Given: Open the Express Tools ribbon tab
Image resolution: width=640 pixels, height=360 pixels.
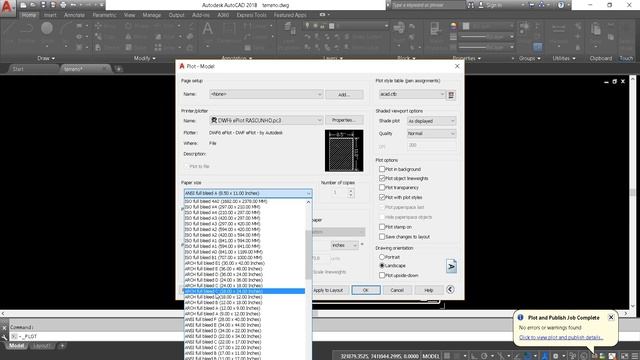Looking at the screenshot, I should tap(251, 15).
